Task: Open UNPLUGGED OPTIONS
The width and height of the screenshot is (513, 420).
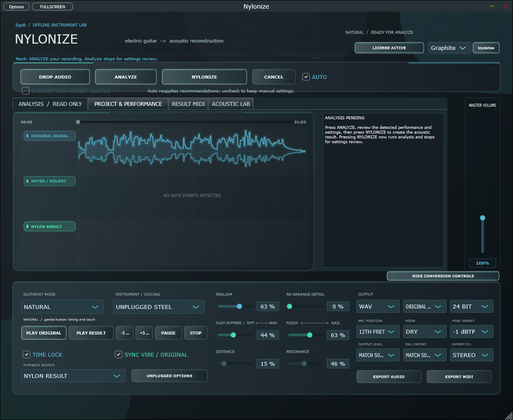Action: pyautogui.click(x=169, y=376)
